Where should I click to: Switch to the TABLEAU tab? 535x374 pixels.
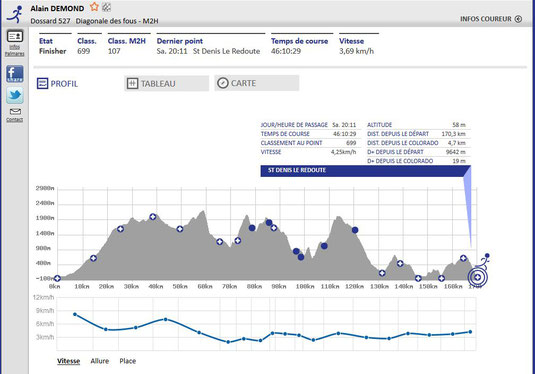(167, 83)
